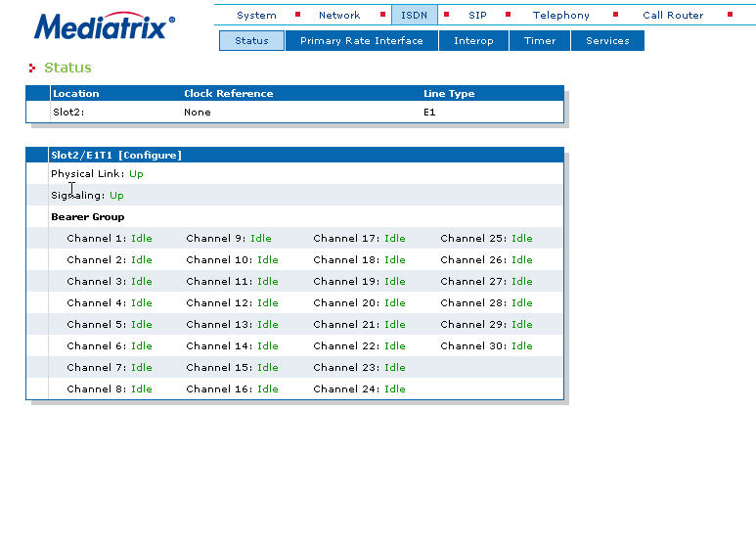Open the SIP menu tab
This screenshot has width=756, height=549.
[478, 15]
